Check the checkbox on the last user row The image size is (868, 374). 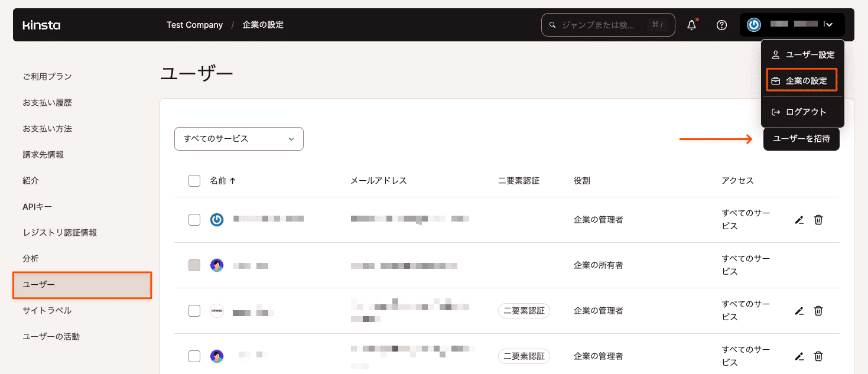pyautogui.click(x=194, y=356)
